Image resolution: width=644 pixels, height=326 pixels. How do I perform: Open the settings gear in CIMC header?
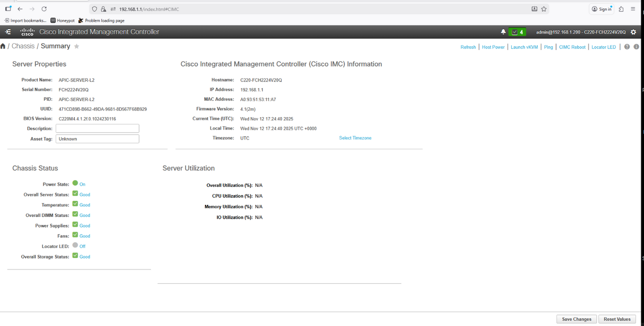tap(633, 32)
